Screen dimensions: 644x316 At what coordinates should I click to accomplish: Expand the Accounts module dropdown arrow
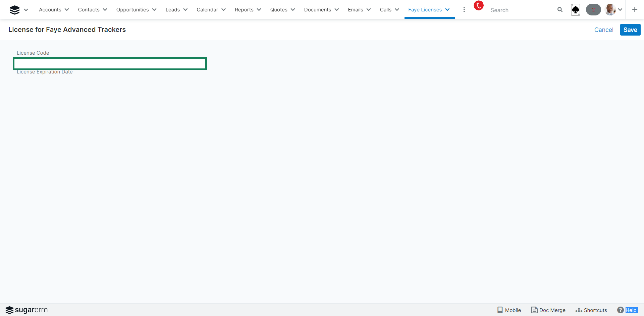point(67,10)
